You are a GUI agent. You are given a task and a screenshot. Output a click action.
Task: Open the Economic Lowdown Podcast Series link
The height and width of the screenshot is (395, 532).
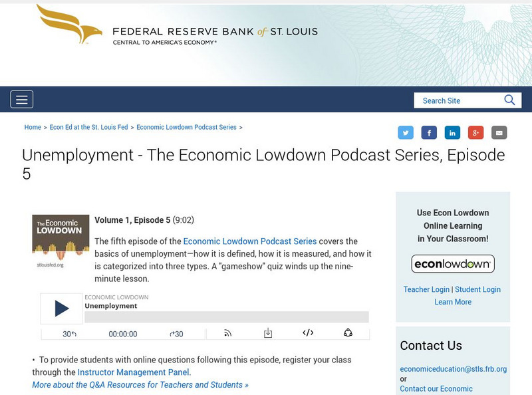coord(186,127)
